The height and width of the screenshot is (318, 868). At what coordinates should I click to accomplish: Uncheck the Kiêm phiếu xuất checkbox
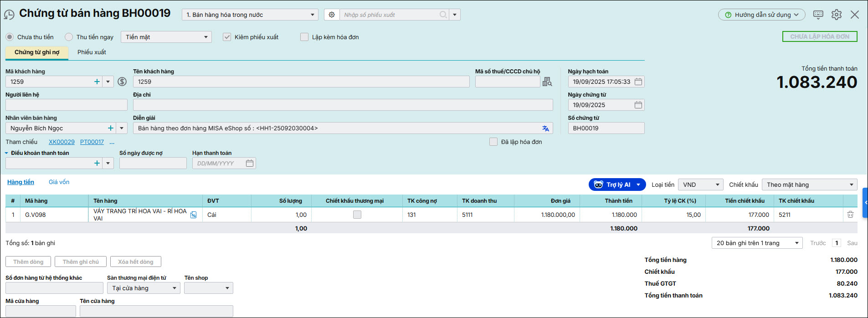(x=227, y=37)
